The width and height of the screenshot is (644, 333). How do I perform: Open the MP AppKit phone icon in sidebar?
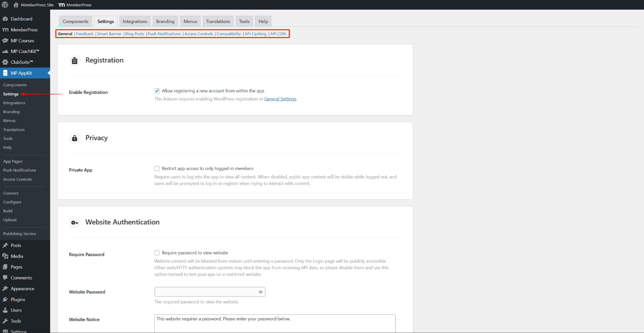(5, 73)
